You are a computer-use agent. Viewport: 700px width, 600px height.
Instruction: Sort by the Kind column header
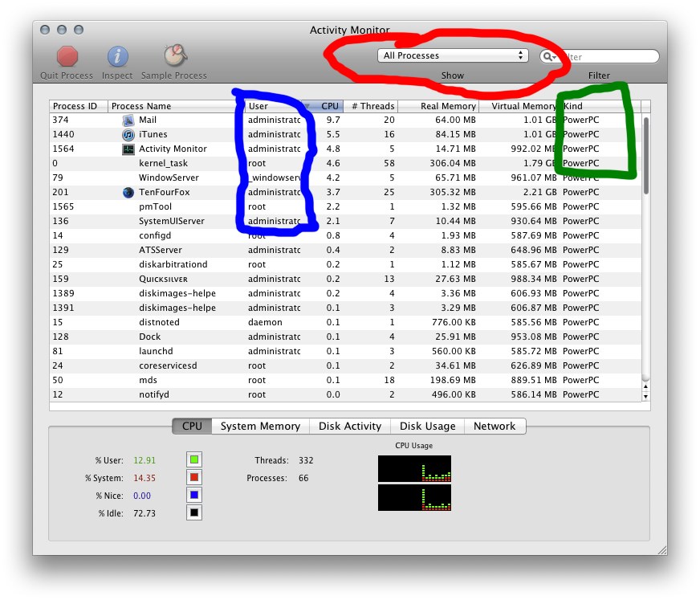pyautogui.click(x=600, y=106)
